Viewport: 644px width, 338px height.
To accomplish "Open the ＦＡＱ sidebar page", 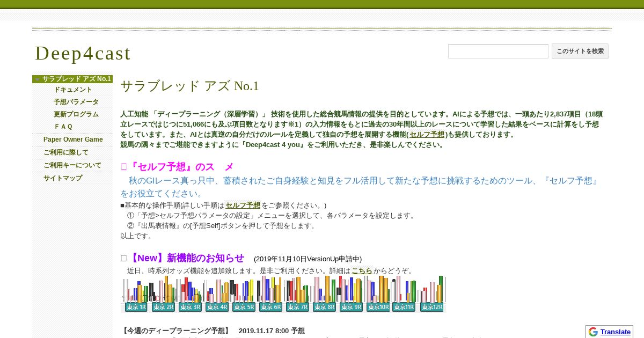I will 63,127.
